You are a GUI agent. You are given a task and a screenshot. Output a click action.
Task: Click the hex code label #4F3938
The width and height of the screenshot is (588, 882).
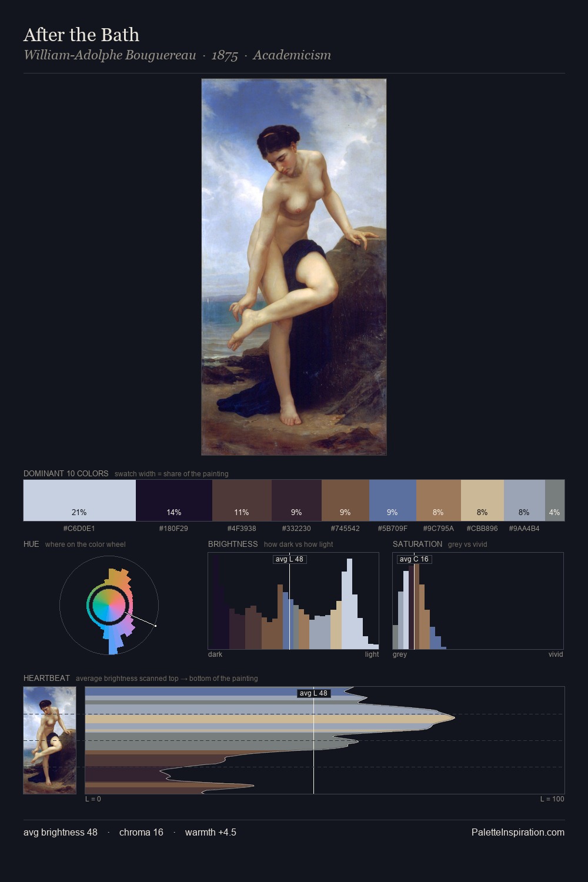tap(242, 529)
